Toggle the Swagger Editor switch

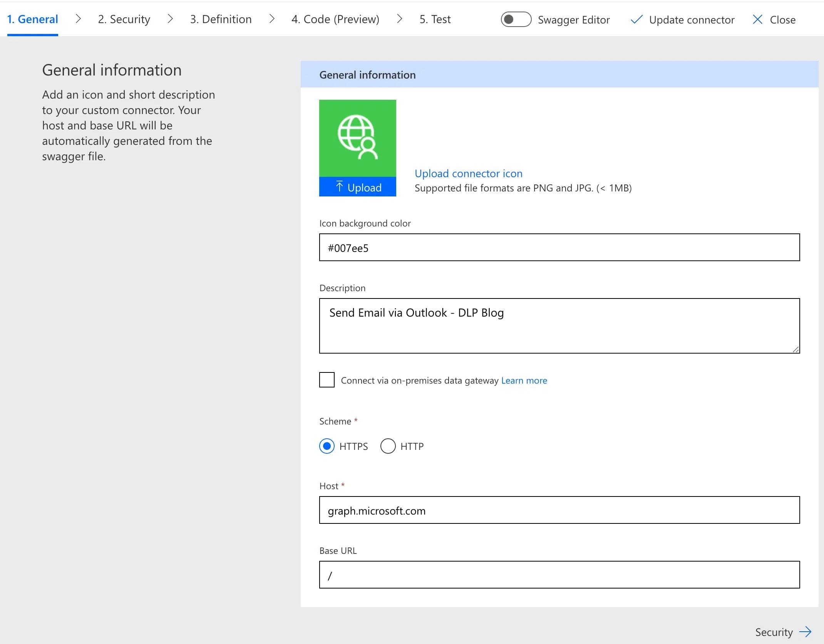(516, 20)
